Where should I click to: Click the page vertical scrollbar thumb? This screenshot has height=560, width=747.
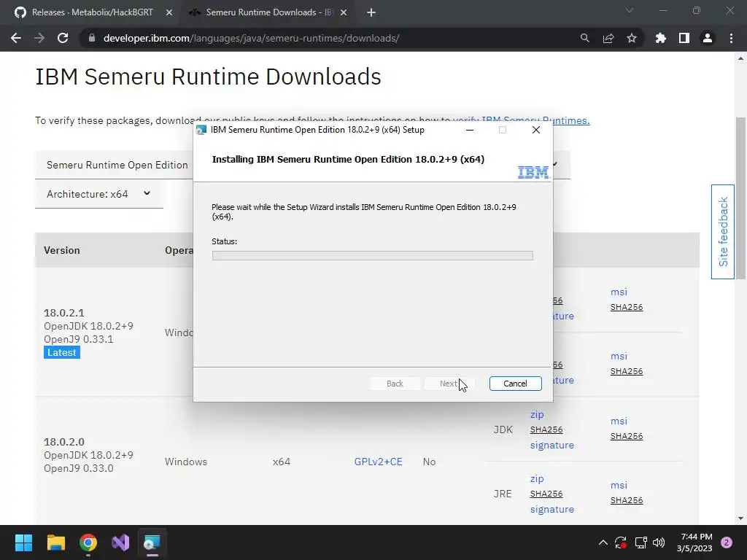741,198
